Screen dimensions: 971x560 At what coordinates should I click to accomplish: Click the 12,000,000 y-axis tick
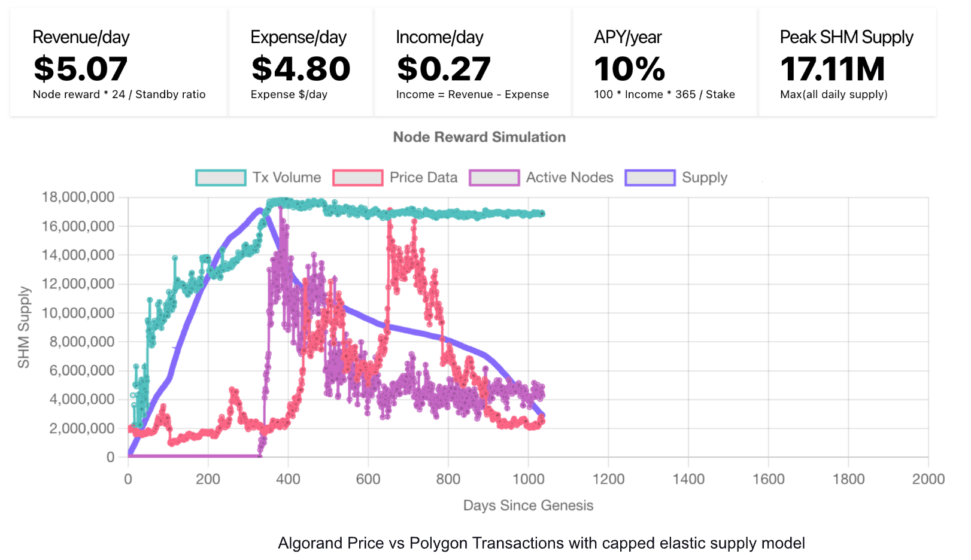(x=78, y=284)
